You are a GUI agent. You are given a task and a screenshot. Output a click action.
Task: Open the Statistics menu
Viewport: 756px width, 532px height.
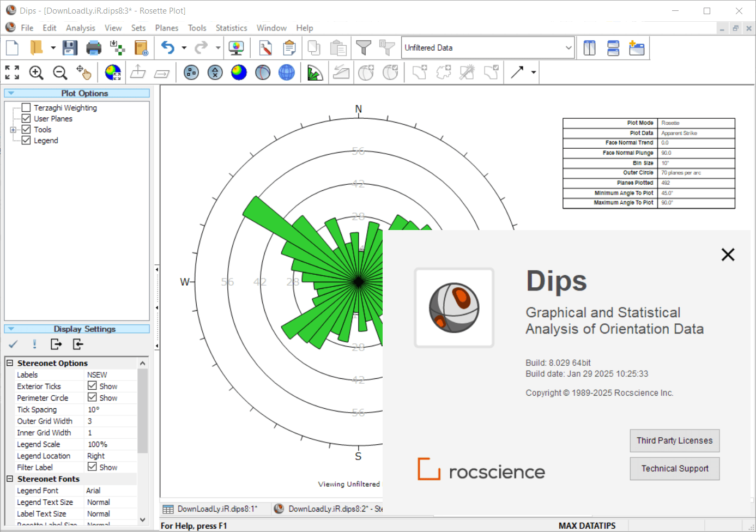[x=231, y=28]
